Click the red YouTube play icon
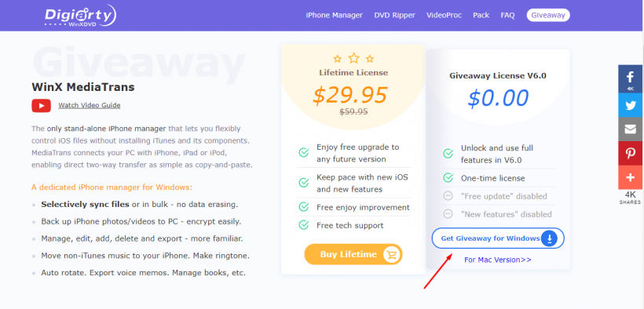Image resolution: width=644 pixels, height=309 pixels. 41,105
